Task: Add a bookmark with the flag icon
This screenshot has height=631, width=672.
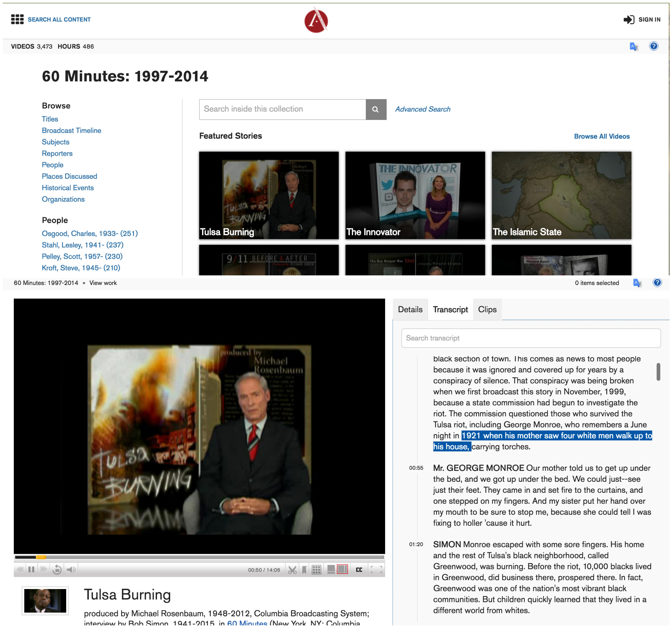Action: coord(304,570)
